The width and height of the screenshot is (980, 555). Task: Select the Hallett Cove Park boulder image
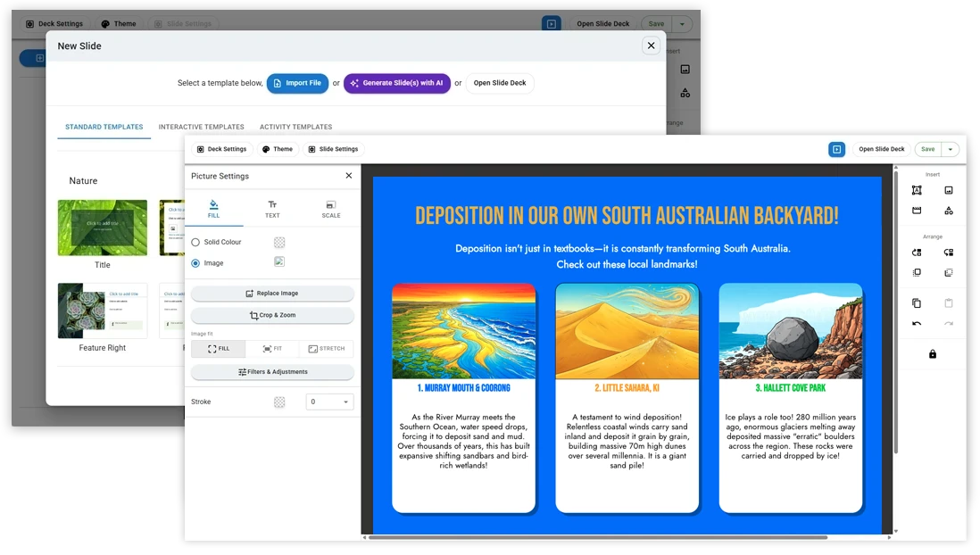pyautogui.click(x=791, y=331)
